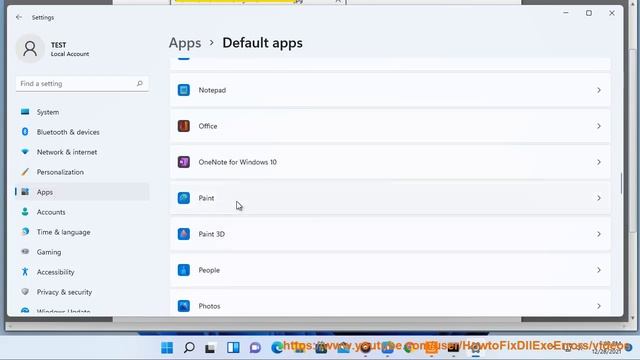Open the Photos app defaults
Viewport: 640px width, 360px height.
[390, 303]
